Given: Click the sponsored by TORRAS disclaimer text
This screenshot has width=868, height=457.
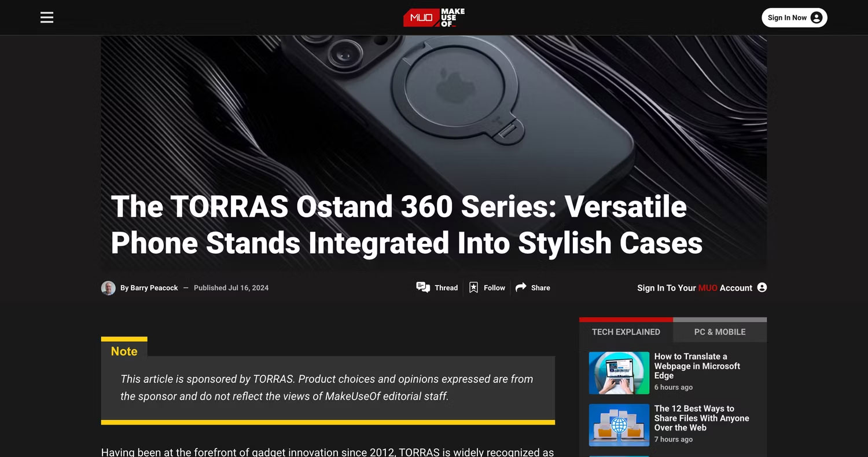Looking at the screenshot, I should pyautogui.click(x=327, y=387).
